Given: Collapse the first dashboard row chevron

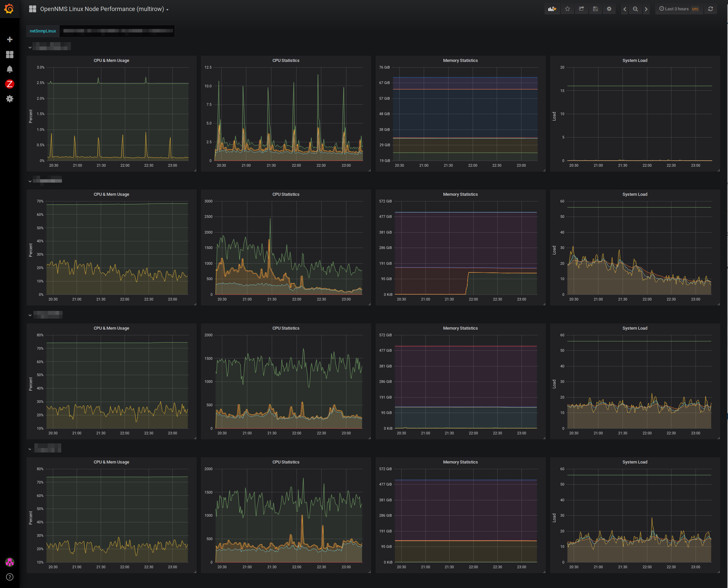Looking at the screenshot, I should (x=30, y=48).
